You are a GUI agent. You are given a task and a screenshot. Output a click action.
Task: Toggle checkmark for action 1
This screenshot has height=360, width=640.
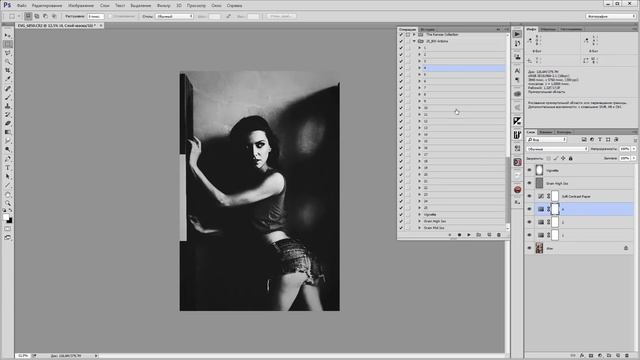click(x=401, y=48)
